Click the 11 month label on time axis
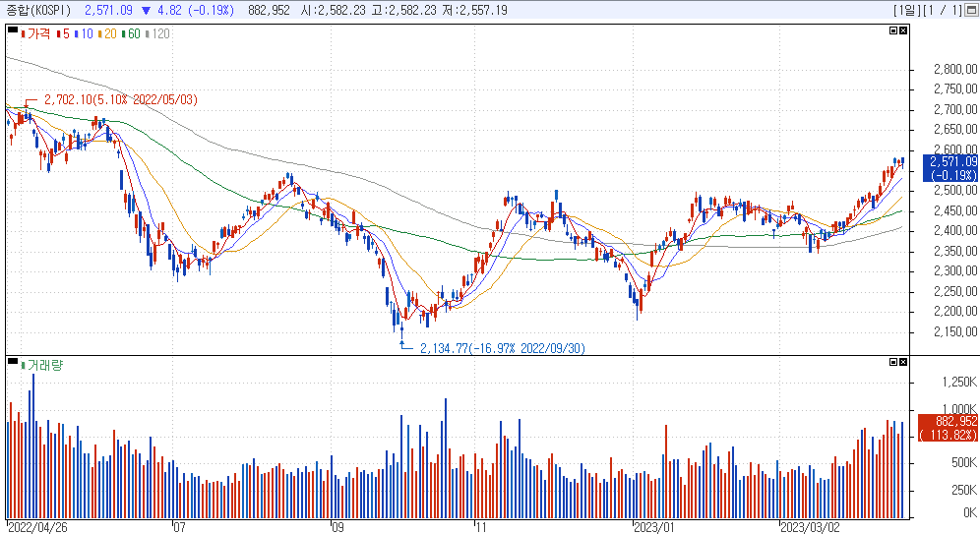Image resolution: width=980 pixels, height=534 pixels. (x=480, y=527)
